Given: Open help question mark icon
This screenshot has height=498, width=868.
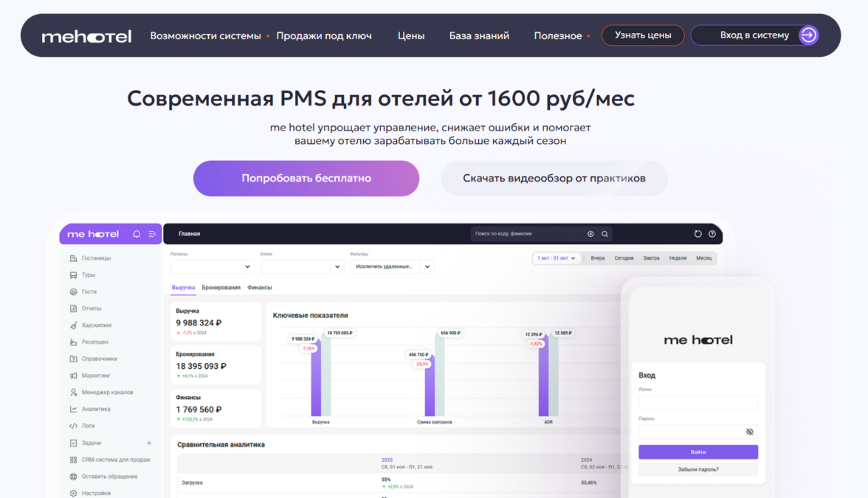Looking at the screenshot, I should (x=712, y=234).
